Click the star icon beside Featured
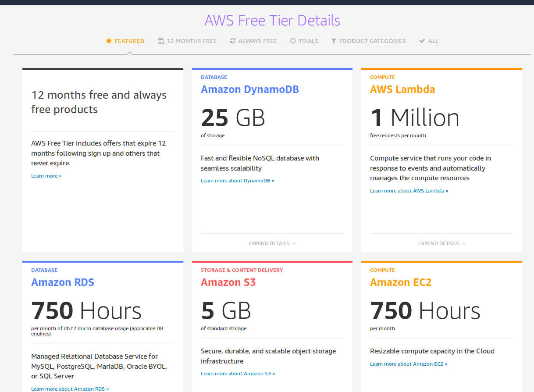534x392 pixels. click(x=109, y=41)
